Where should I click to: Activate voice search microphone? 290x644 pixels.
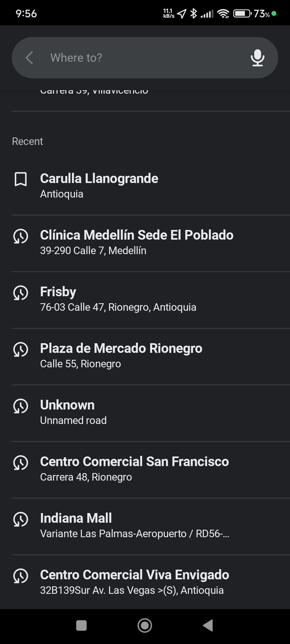pyautogui.click(x=257, y=58)
